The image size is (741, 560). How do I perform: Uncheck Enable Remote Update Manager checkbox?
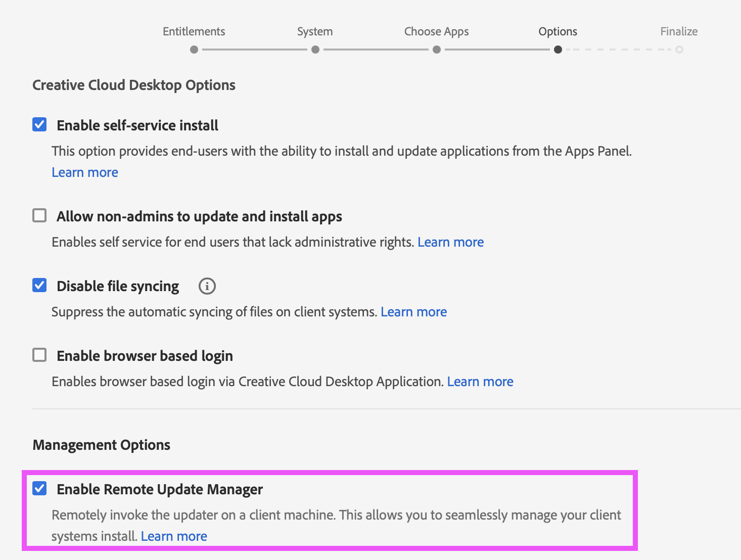click(x=39, y=489)
